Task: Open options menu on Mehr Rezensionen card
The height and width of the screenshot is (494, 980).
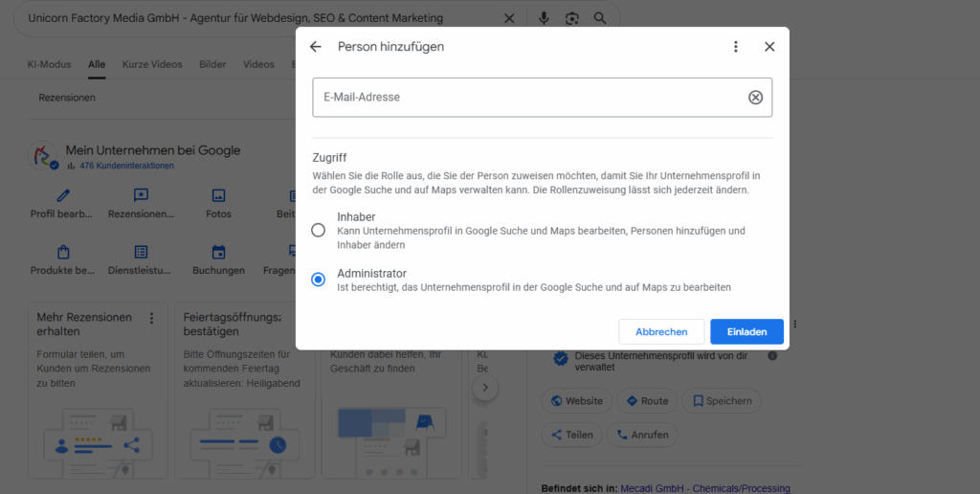Action: click(x=151, y=318)
